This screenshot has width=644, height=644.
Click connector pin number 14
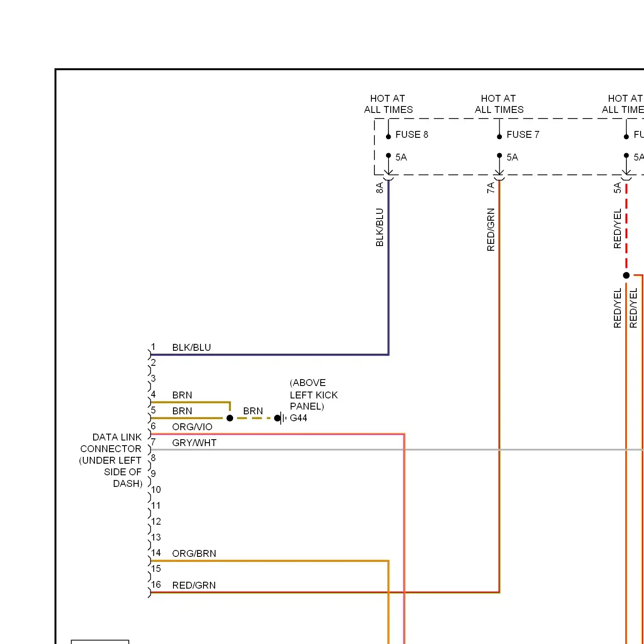(156, 553)
